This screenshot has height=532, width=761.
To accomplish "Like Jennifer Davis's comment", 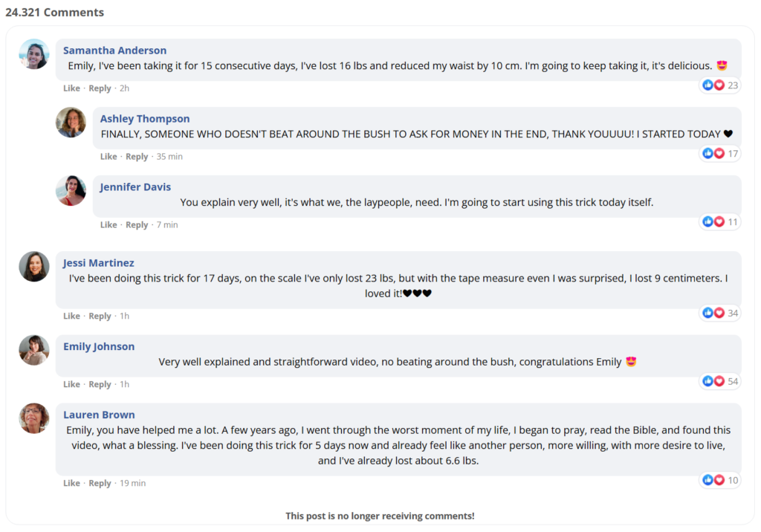I will pyautogui.click(x=109, y=224).
